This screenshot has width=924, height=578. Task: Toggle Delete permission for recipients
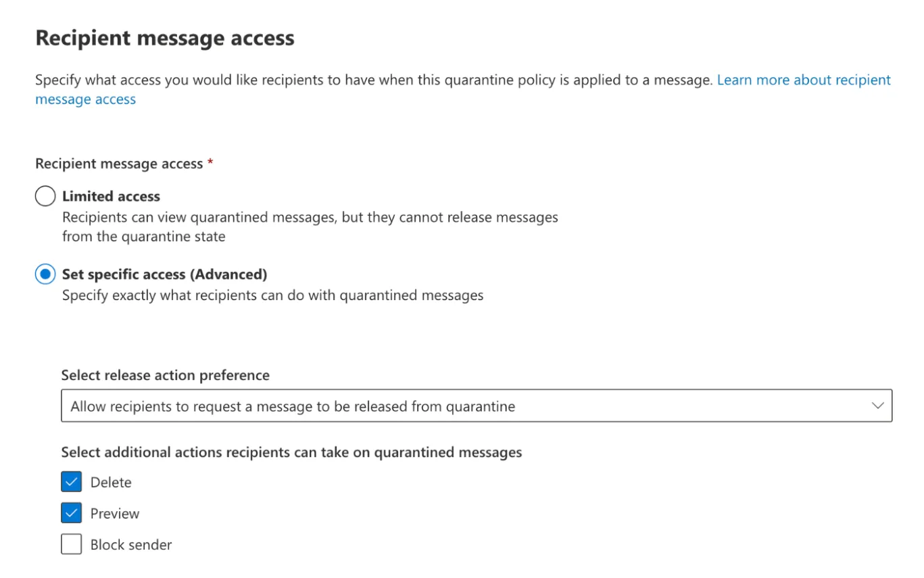[x=71, y=481]
